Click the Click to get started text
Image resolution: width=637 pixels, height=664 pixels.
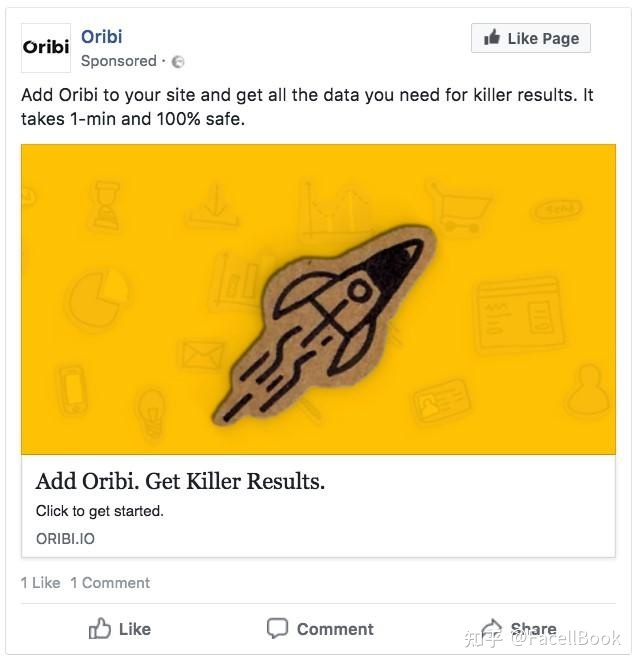100,511
